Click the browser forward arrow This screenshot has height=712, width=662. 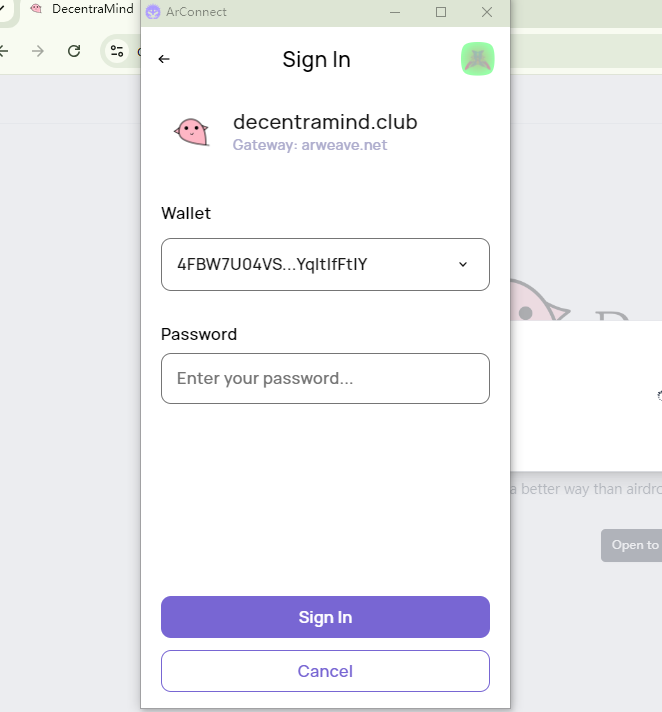[x=38, y=51]
